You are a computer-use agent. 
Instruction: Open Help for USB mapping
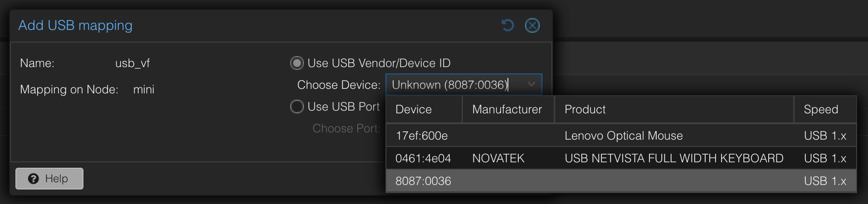tap(49, 179)
